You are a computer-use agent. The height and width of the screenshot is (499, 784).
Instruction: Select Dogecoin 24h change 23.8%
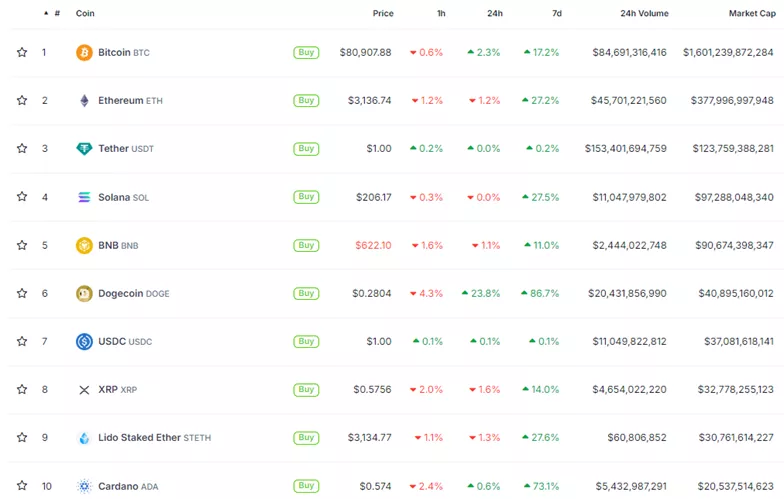481,294
